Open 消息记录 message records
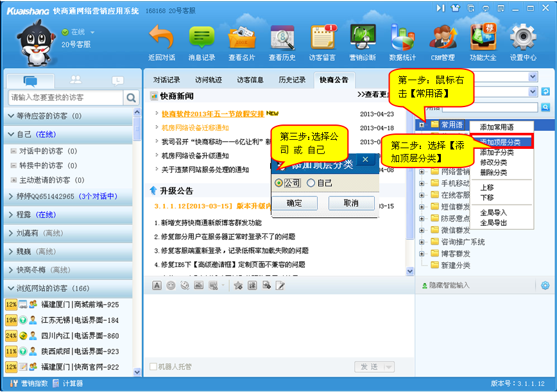The width and height of the screenshot is (557, 392). click(x=201, y=42)
